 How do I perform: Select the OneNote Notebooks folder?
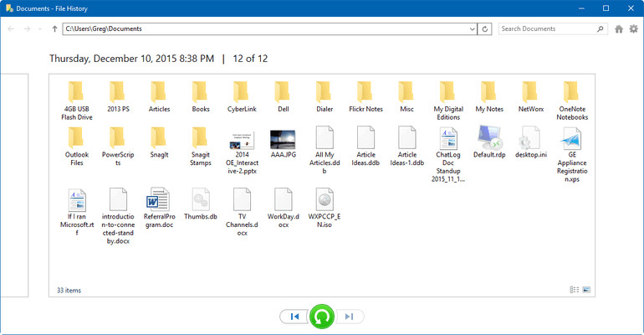point(572,100)
